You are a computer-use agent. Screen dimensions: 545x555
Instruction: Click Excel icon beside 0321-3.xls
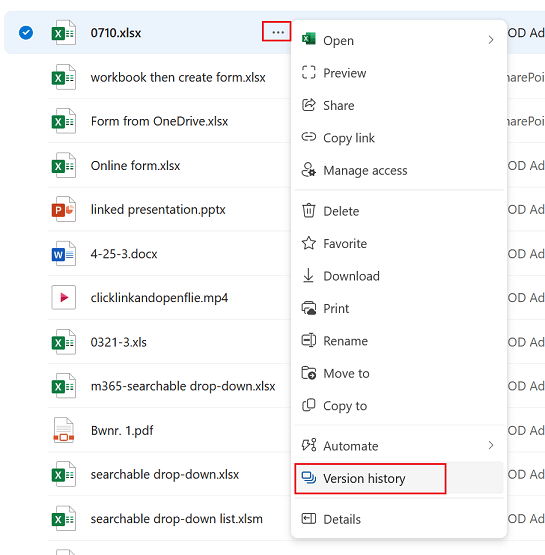64,342
